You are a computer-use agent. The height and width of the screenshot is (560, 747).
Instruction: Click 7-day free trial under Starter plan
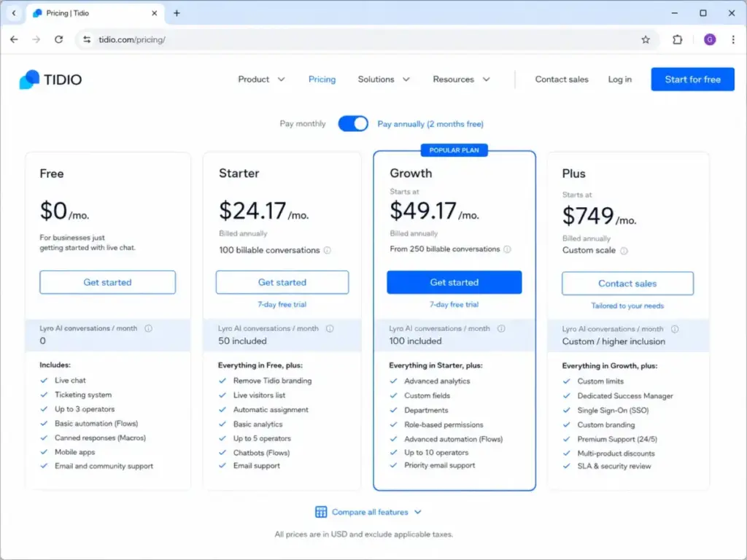[282, 304]
